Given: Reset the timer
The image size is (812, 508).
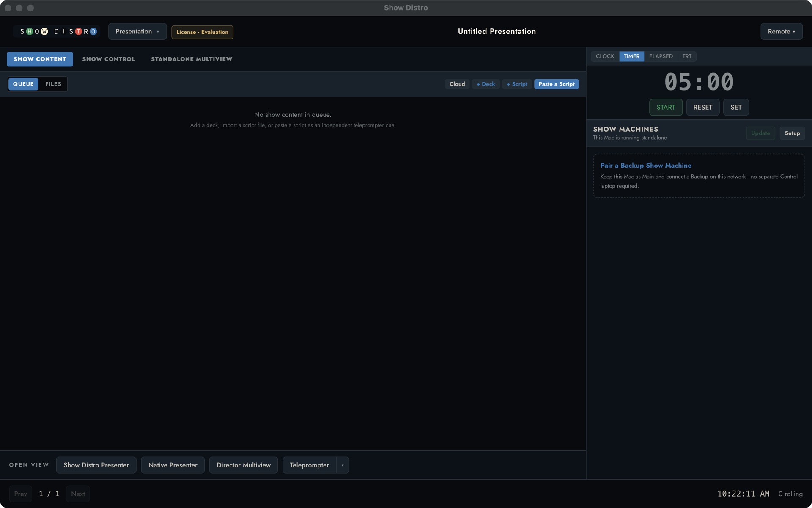Looking at the screenshot, I should [702, 107].
